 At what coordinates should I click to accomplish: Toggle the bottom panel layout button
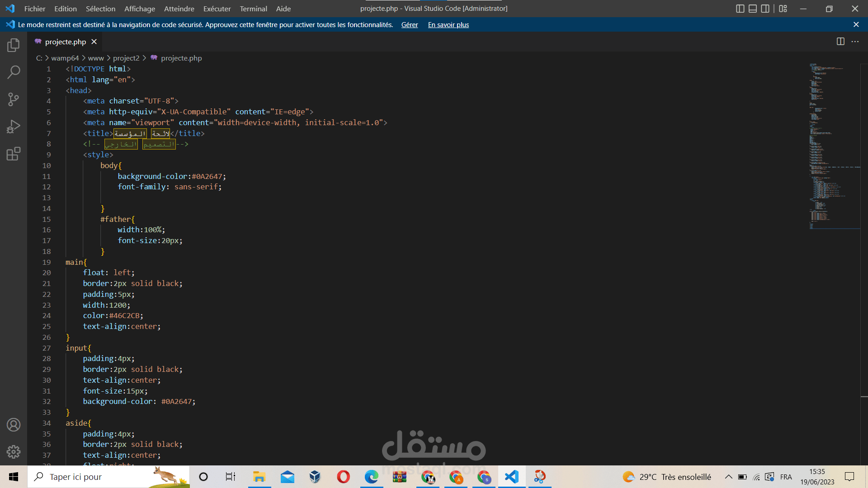click(x=753, y=9)
